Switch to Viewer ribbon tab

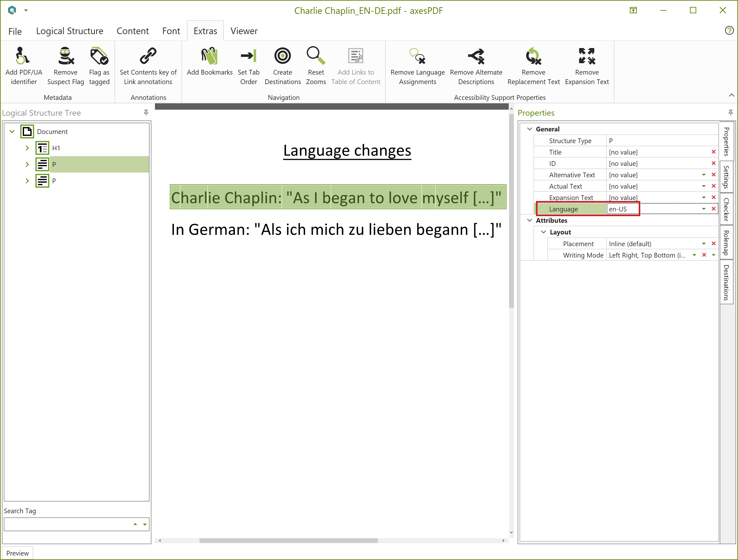(x=244, y=31)
